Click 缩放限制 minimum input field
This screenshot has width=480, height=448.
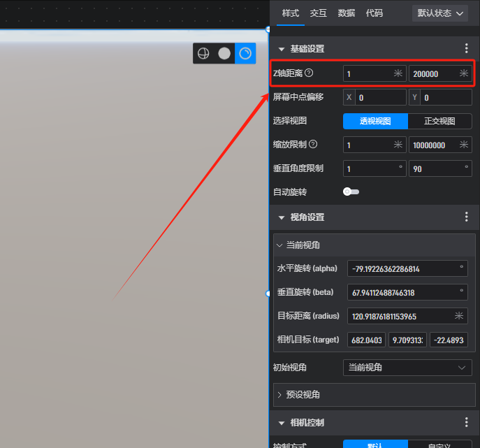(x=374, y=145)
